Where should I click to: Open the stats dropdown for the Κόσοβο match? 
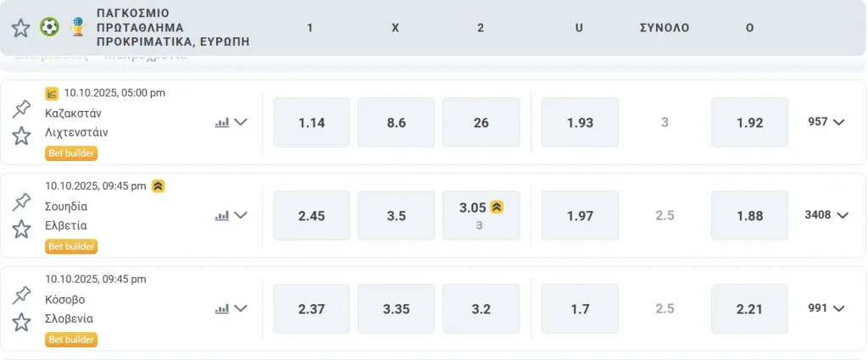pyautogui.click(x=241, y=308)
